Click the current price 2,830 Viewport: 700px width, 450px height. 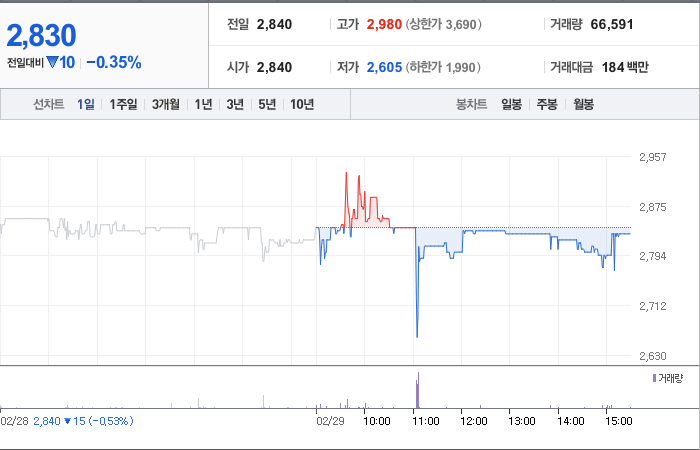[x=42, y=36]
